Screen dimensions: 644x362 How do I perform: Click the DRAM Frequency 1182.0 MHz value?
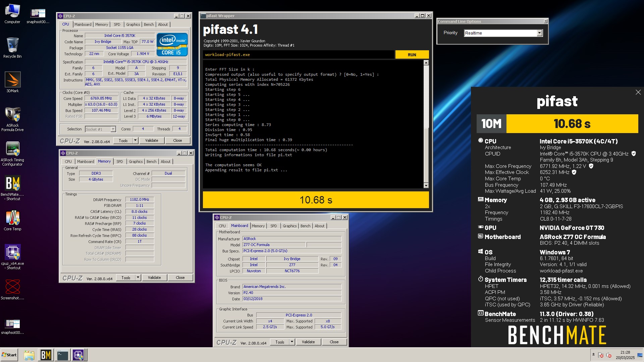(x=140, y=199)
